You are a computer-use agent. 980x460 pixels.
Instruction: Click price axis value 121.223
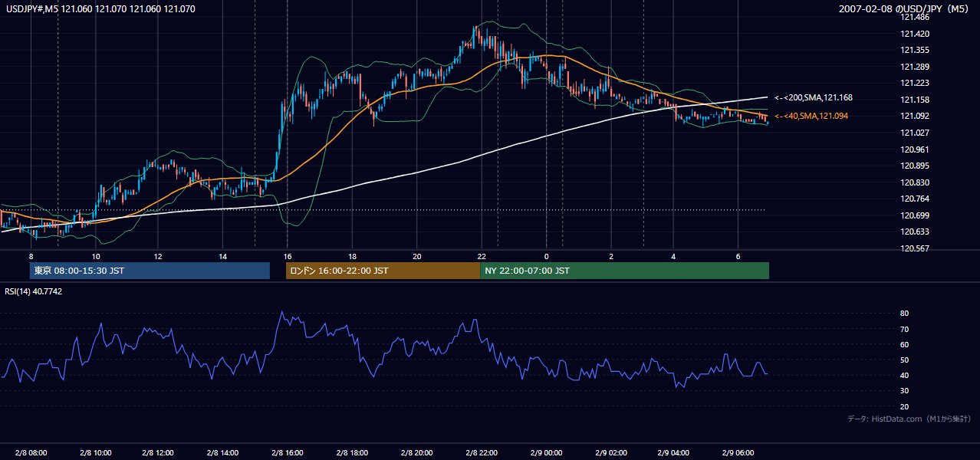click(x=913, y=83)
